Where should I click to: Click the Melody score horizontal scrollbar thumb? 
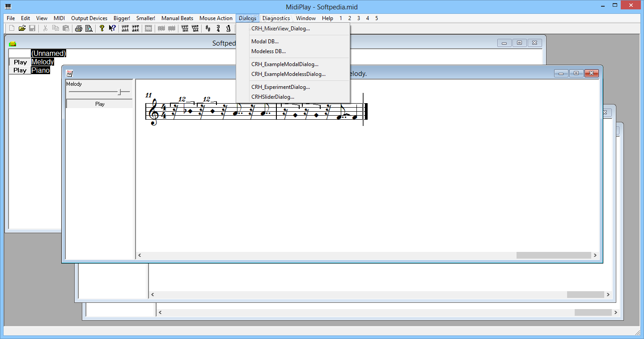(x=554, y=255)
